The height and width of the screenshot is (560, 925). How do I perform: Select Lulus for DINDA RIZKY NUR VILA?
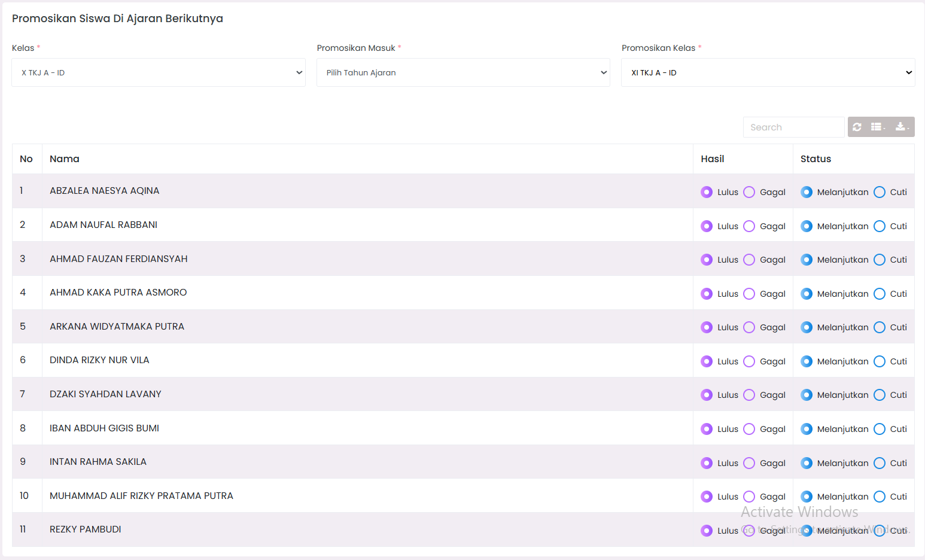click(x=707, y=361)
